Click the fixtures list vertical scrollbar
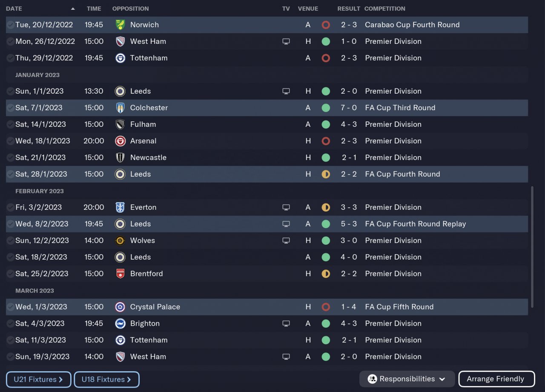Screen dimensions: 545x392 click(x=532, y=247)
